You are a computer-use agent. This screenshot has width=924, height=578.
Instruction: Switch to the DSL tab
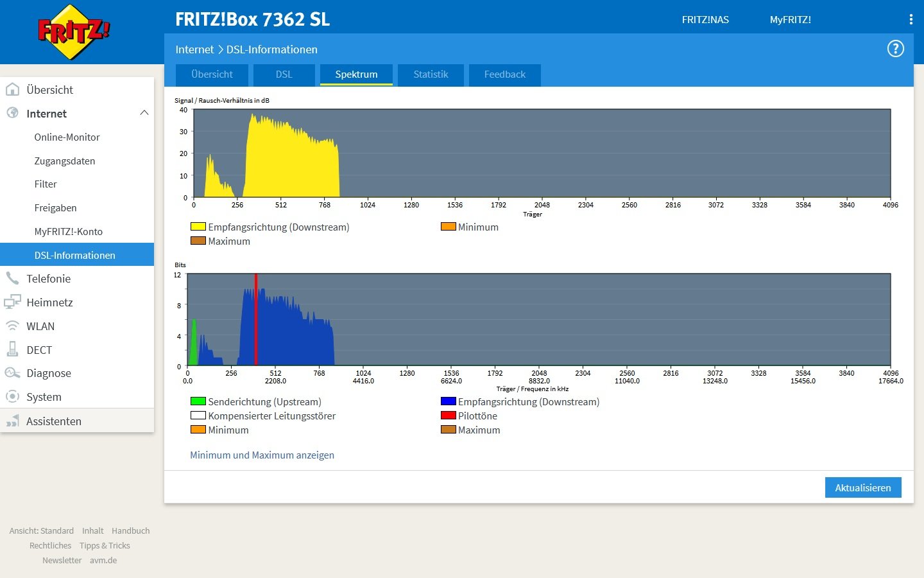[284, 74]
